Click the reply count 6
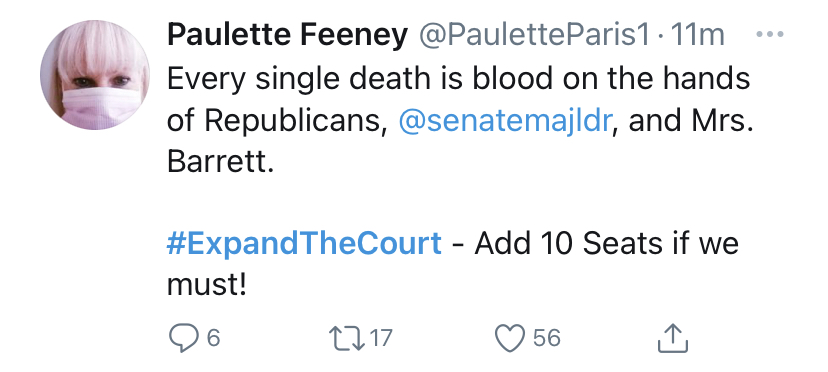 click(213, 338)
